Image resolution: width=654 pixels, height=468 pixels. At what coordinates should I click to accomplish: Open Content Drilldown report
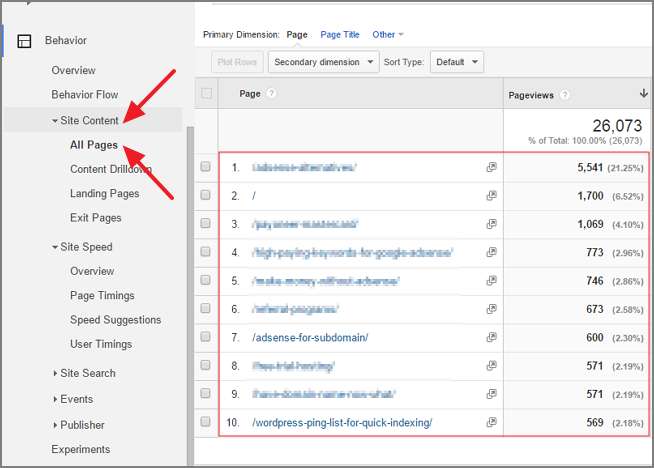coord(111,169)
